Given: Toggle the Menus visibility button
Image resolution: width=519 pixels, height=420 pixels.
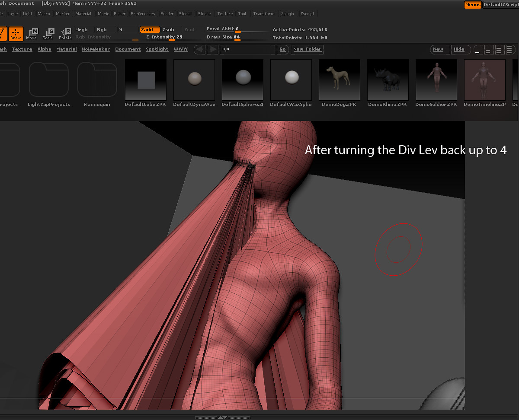Looking at the screenshot, I should click(x=473, y=5).
